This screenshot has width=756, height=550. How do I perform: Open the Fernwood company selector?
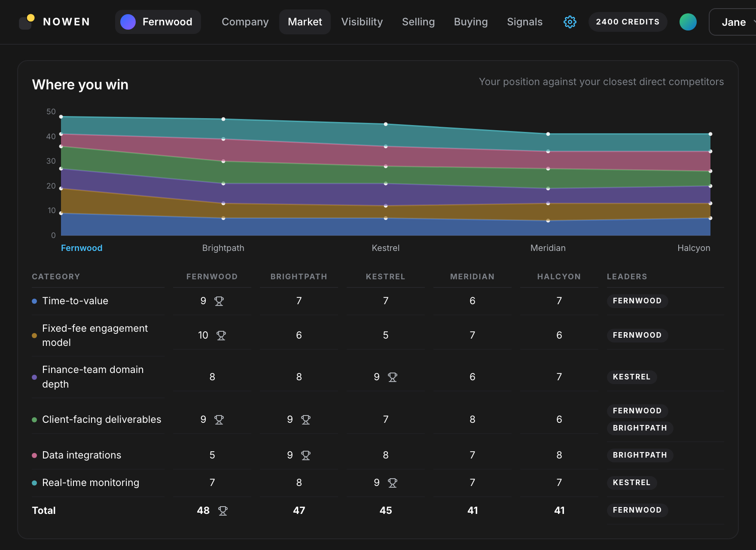coord(158,22)
